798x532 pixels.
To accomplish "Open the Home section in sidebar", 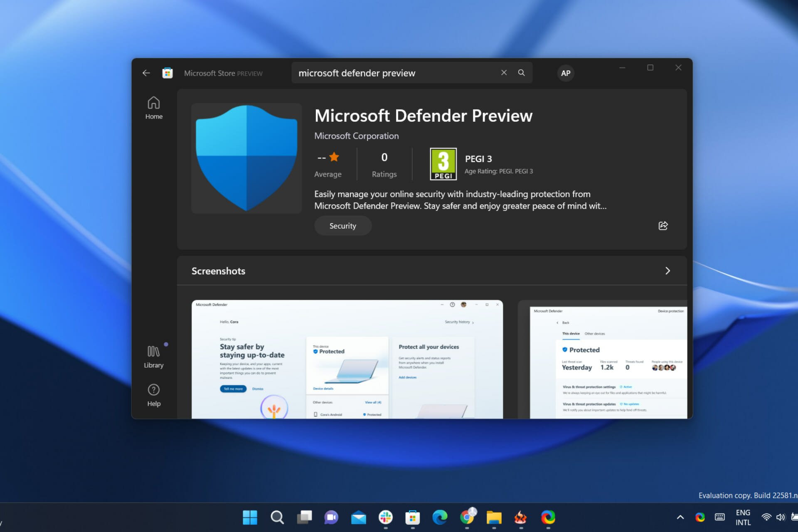I will tap(154, 108).
